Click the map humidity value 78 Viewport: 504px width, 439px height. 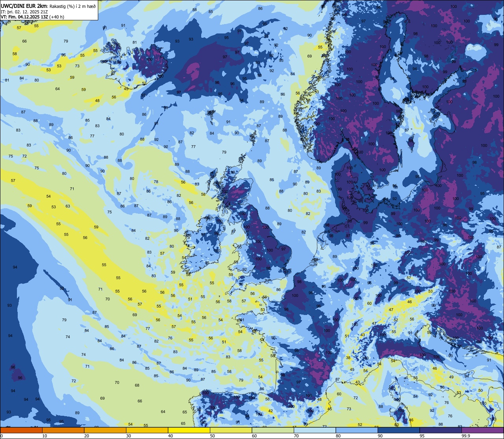tap(156, 182)
